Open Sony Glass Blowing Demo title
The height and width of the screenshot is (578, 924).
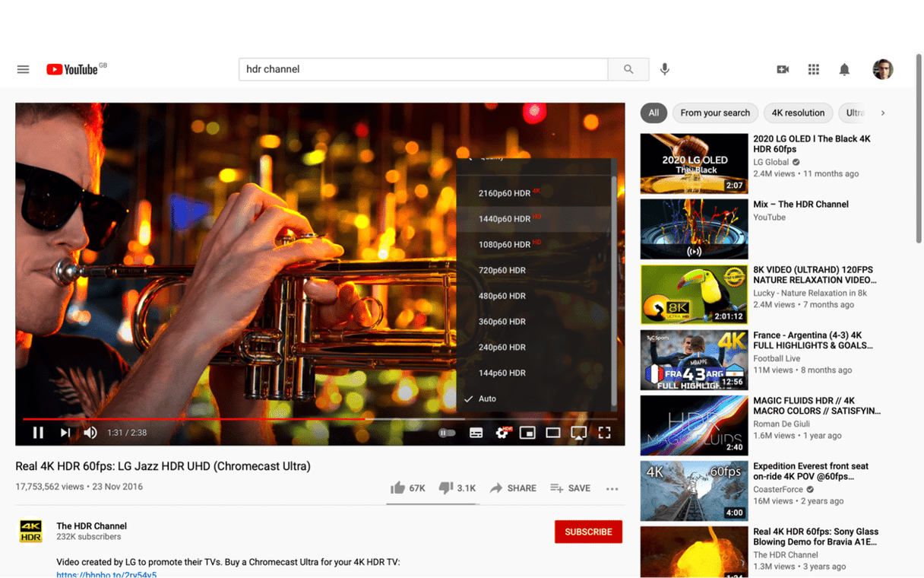coord(815,537)
